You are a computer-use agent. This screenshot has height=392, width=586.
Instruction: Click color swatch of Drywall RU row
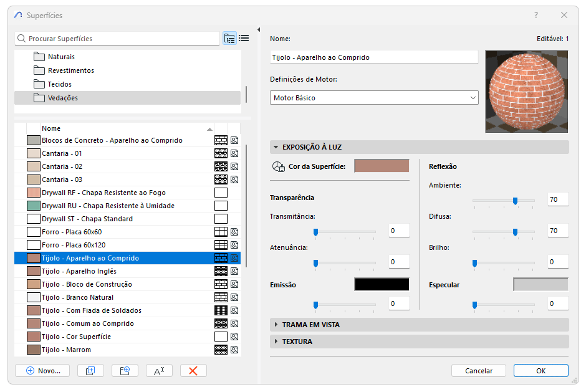click(34, 206)
